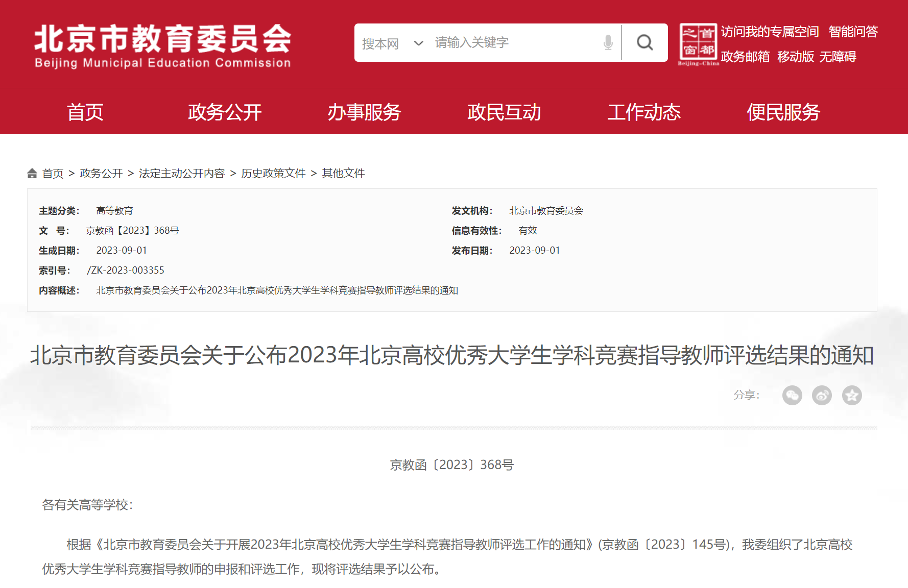Click the star favorite share icon
The width and height of the screenshot is (908, 588).
point(852,395)
